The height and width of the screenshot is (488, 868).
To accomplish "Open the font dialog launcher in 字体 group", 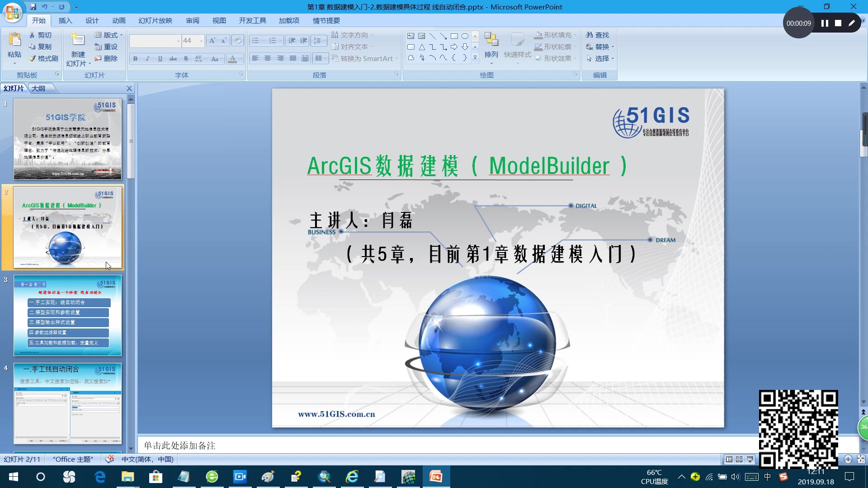I will 241,74.
